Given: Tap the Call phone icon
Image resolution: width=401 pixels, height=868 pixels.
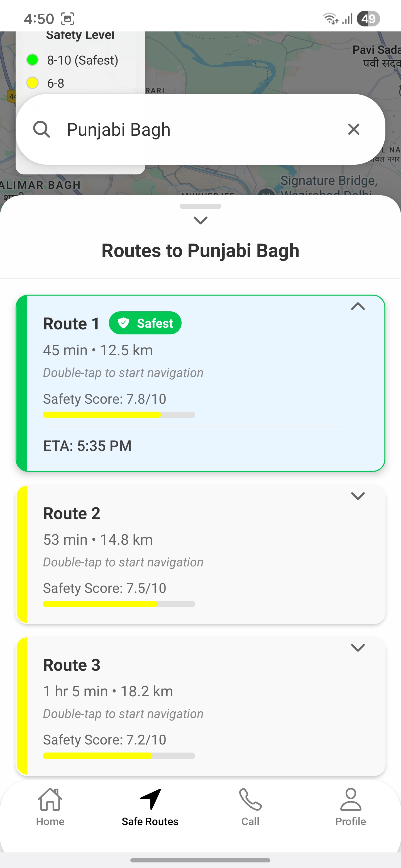Looking at the screenshot, I should click(x=250, y=799).
